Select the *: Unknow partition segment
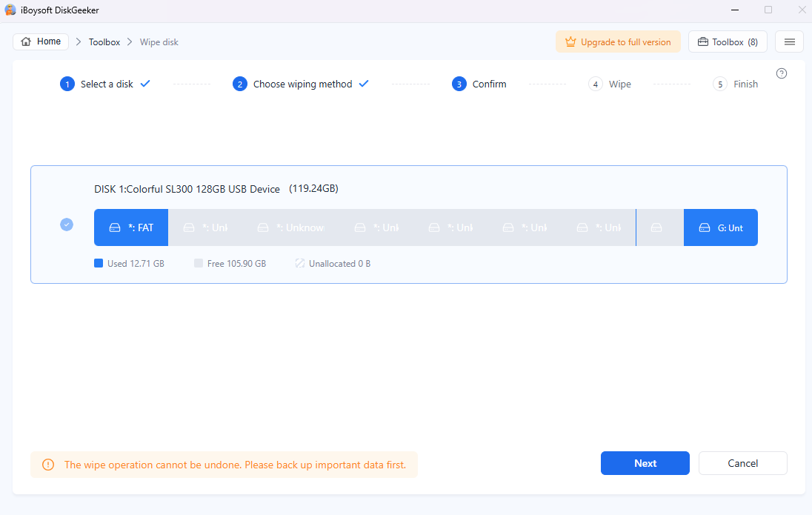This screenshot has height=515, width=812. [x=291, y=227]
